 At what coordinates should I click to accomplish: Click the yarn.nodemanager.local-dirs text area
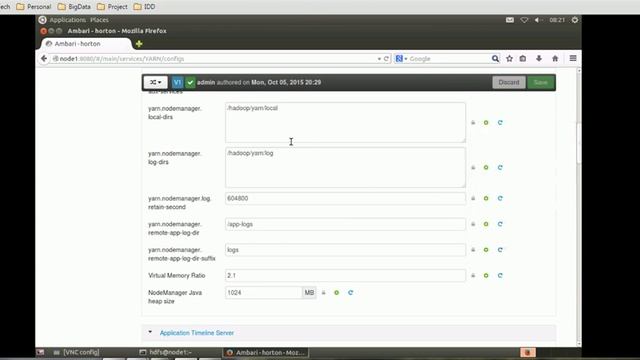point(345,122)
